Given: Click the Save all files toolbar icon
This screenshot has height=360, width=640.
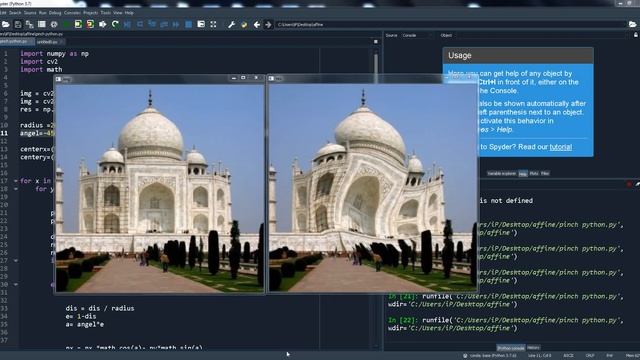Looking at the screenshot, I should click(x=29, y=24).
